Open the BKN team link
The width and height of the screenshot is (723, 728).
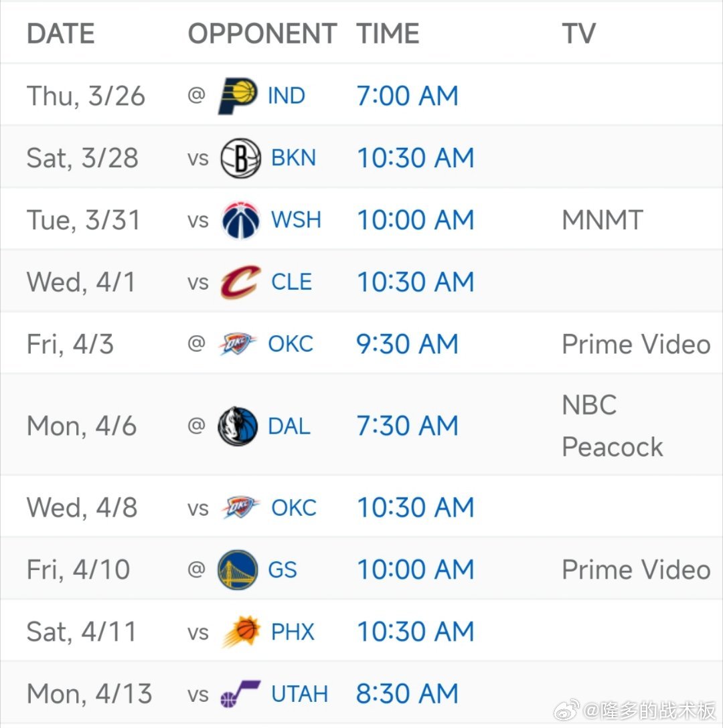point(293,159)
